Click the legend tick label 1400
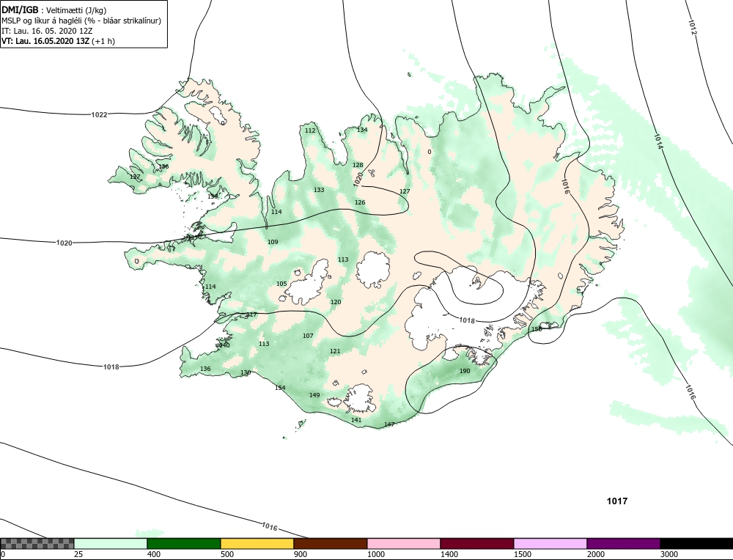This screenshot has width=733, height=560. [x=450, y=554]
